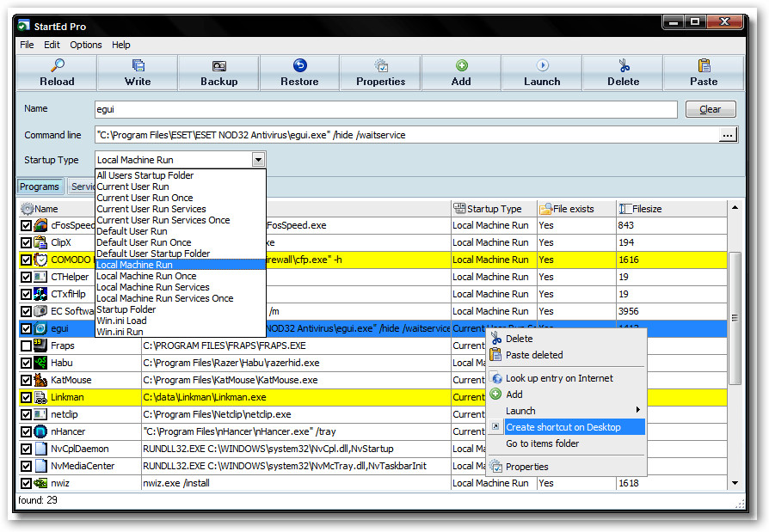Click the Launch toolbar button

pos(542,73)
